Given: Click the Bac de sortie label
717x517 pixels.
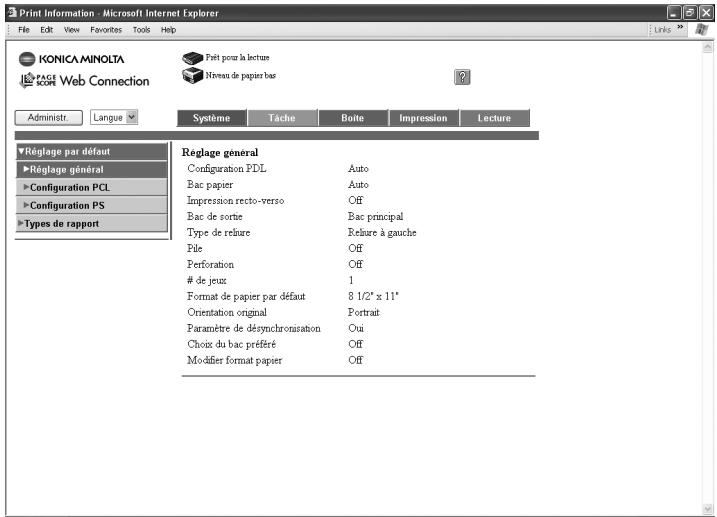Looking at the screenshot, I should (214, 216).
